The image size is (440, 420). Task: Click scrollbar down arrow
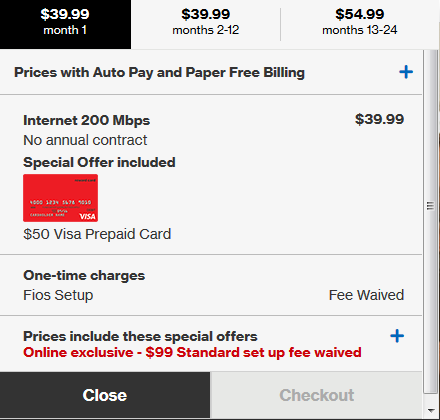pos(431,410)
